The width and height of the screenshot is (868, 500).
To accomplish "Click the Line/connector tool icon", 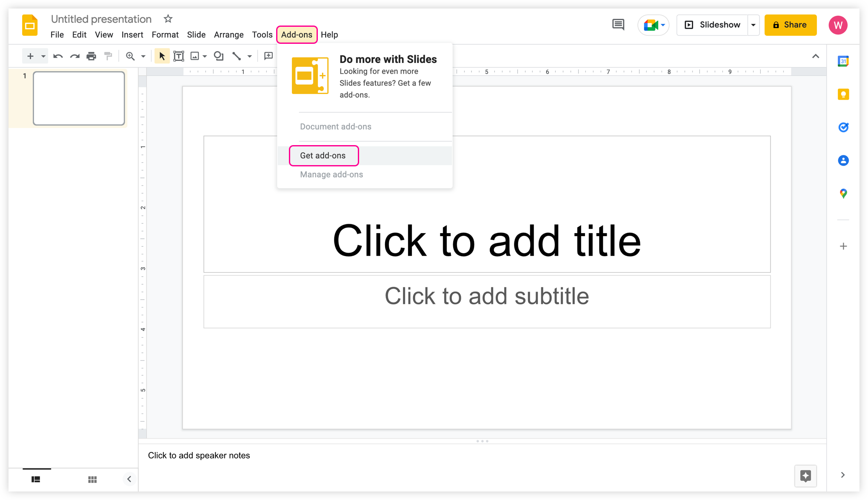I will click(x=237, y=56).
